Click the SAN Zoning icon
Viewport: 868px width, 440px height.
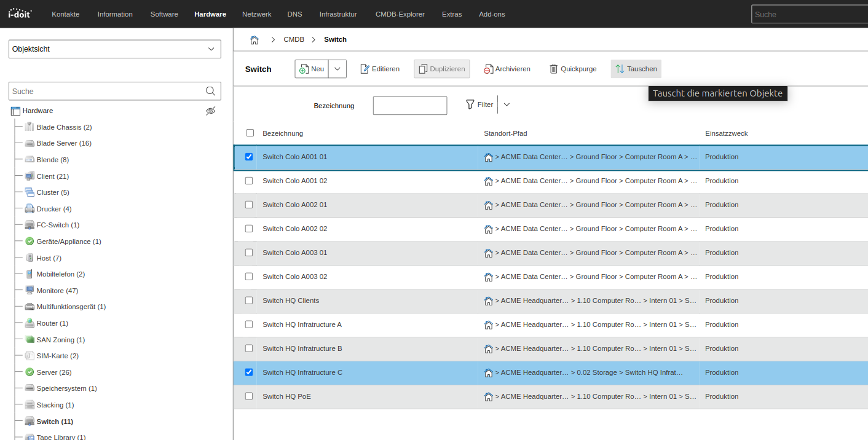click(x=30, y=340)
